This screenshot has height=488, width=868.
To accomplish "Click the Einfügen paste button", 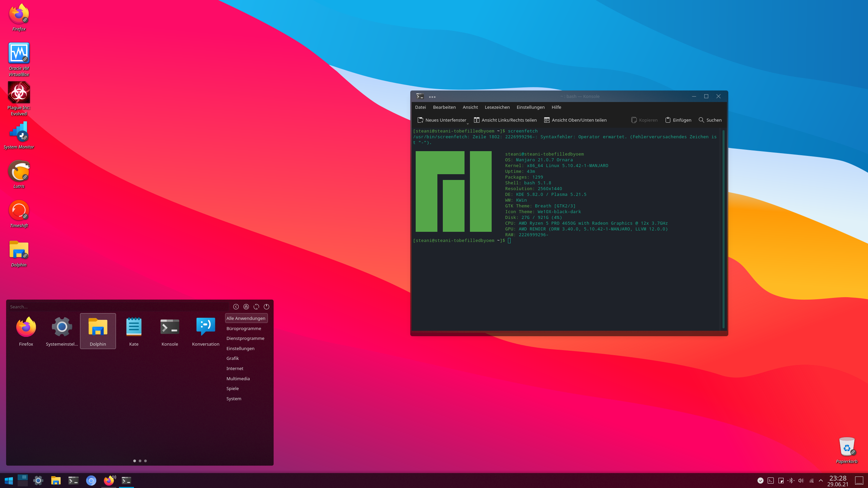I will [678, 120].
